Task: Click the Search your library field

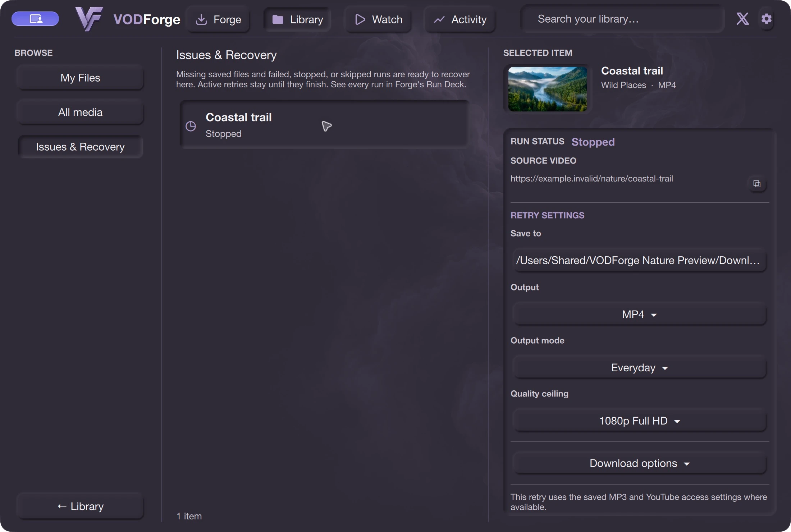Action: point(622,19)
